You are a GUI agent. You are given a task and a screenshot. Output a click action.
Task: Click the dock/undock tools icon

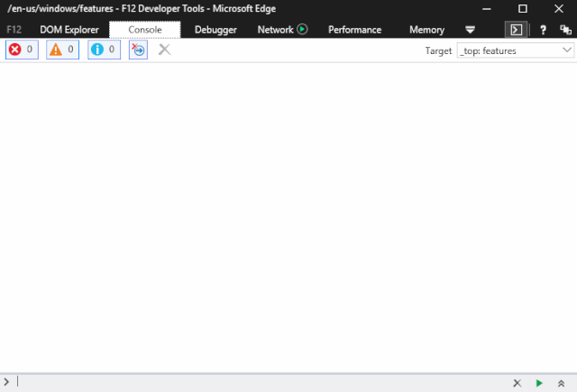tap(565, 30)
